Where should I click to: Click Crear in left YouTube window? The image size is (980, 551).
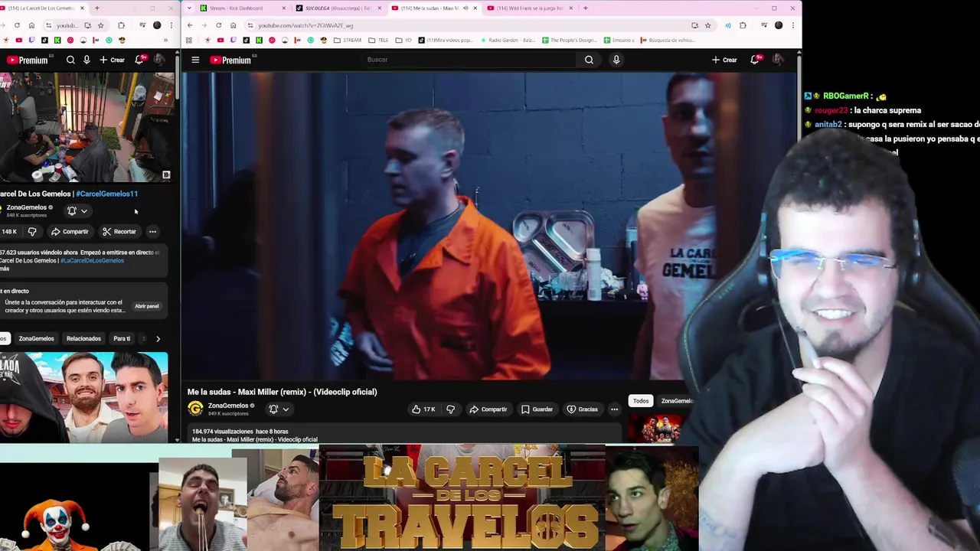tap(113, 60)
